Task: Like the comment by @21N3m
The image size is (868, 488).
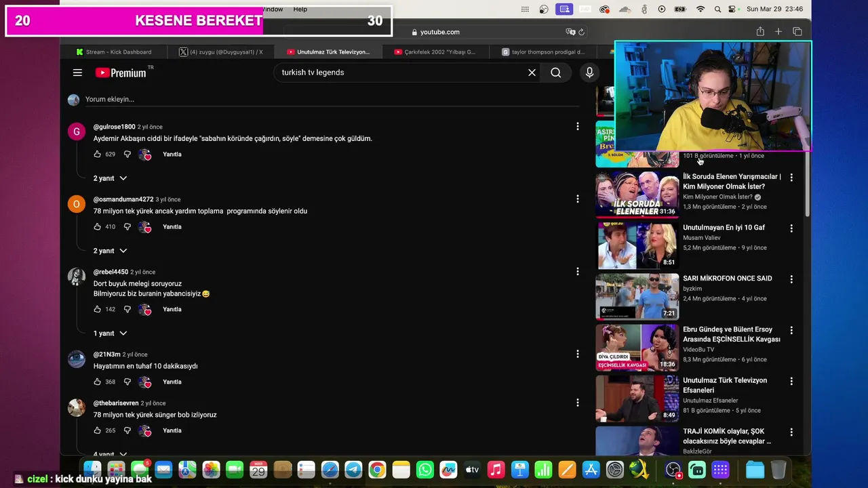Action: (98, 382)
